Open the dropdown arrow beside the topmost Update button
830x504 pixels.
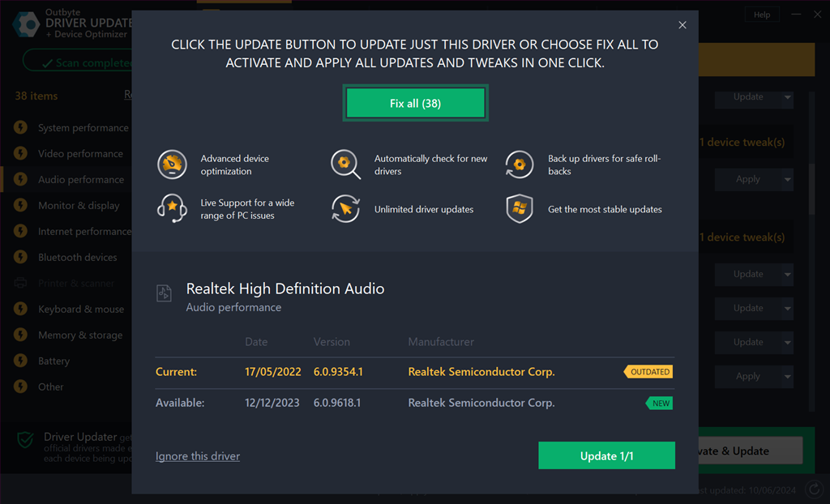(788, 97)
